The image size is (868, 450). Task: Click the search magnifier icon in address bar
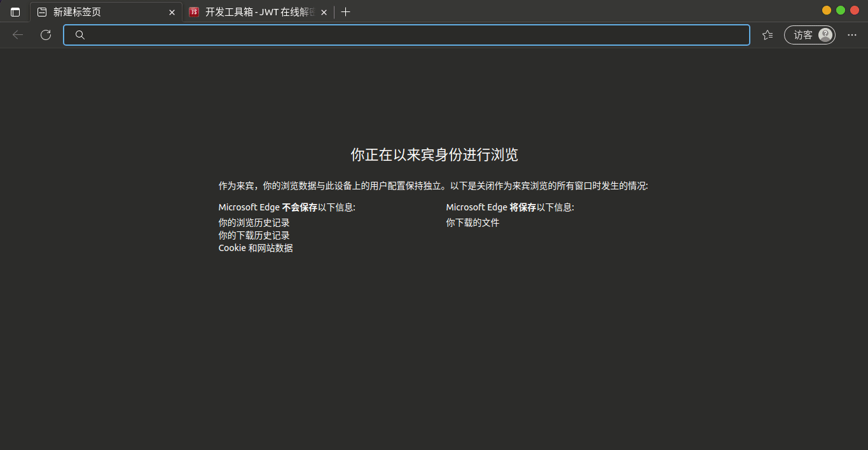point(80,35)
